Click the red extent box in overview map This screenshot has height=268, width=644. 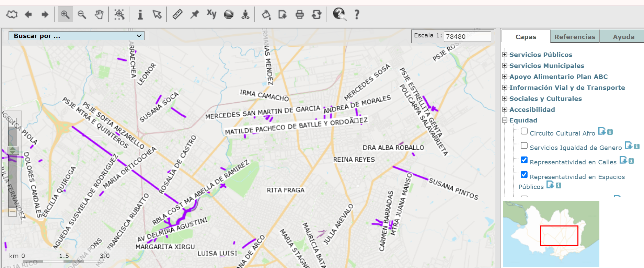pos(559,235)
